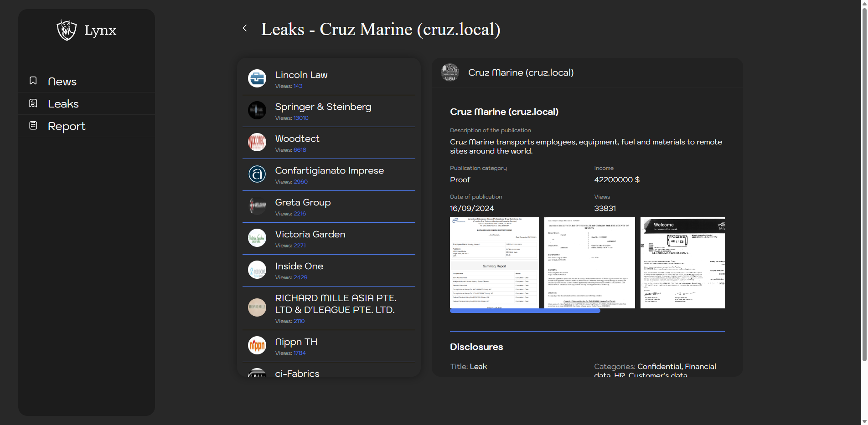This screenshot has height=425, width=868.
Task: Select the Report menu item
Action: tap(67, 126)
